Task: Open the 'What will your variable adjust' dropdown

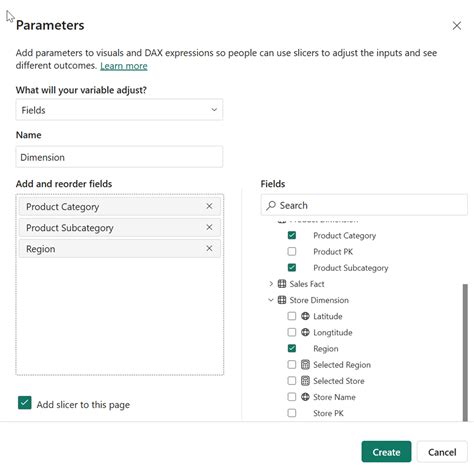Action: coord(119,110)
